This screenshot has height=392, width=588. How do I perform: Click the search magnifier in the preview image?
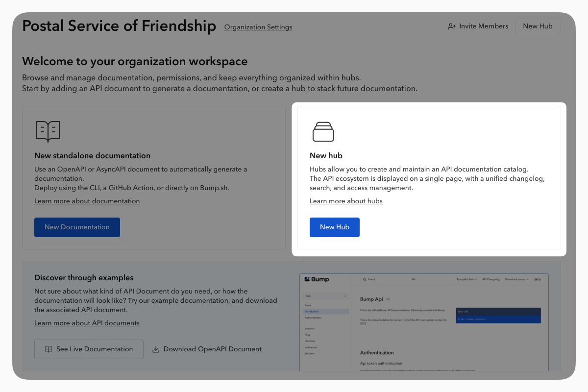365,279
